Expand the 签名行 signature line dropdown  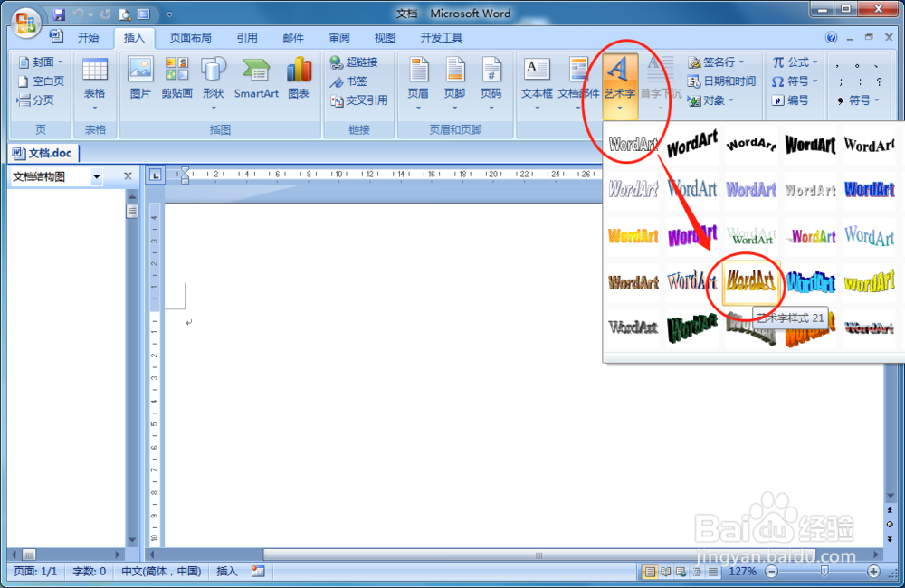pyautogui.click(x=742, y=62)
